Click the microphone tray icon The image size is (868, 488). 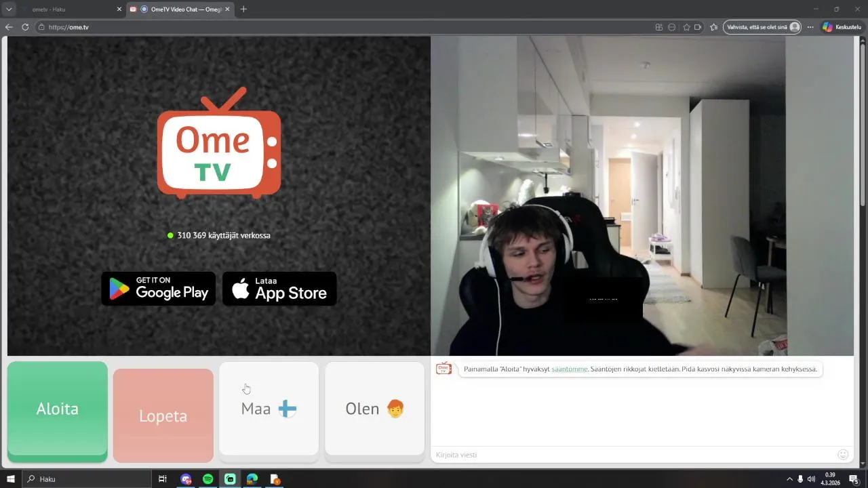click(800, 479)
